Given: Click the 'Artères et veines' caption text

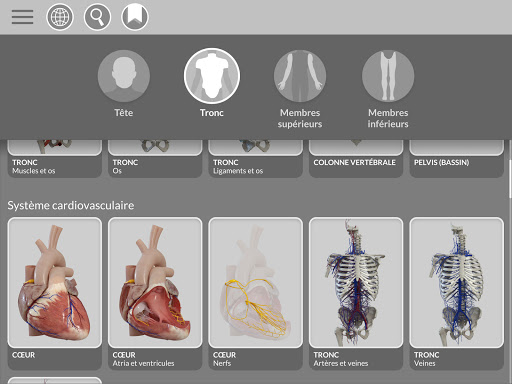Looking at the screenshot, I should coord(341,363).
